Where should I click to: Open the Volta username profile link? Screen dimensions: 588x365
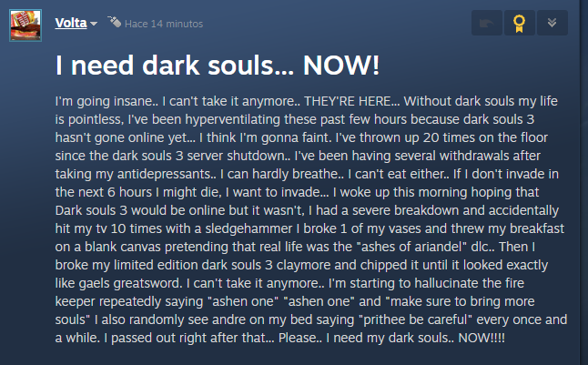(x=70, y=21)
